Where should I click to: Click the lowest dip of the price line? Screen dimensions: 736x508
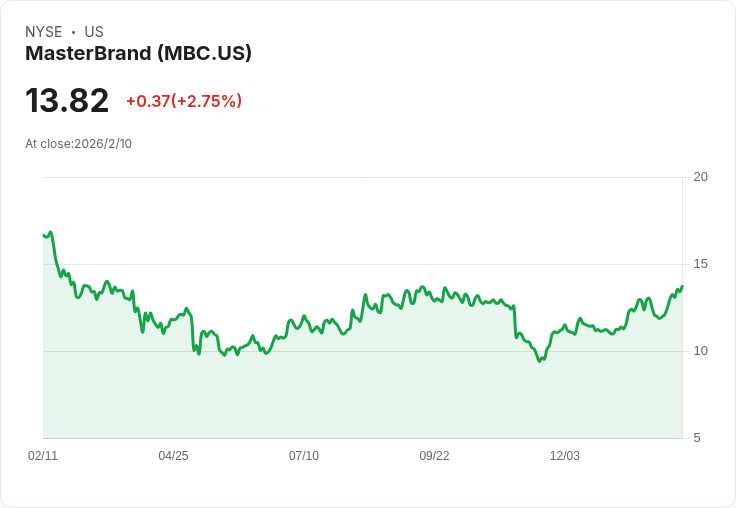tap(540, 360)
